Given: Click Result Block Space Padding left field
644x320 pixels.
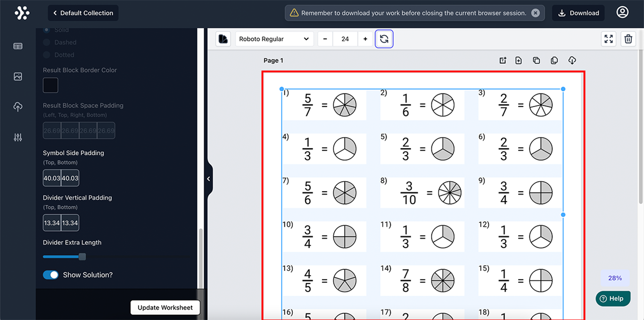Looking at the screenshot, I should pos(52,131).
